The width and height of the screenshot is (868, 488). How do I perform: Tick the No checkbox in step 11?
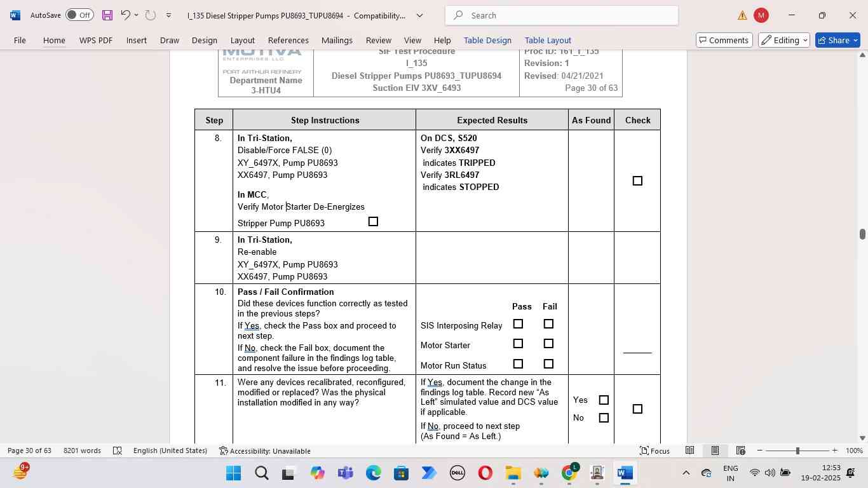[x=604, y=418]
